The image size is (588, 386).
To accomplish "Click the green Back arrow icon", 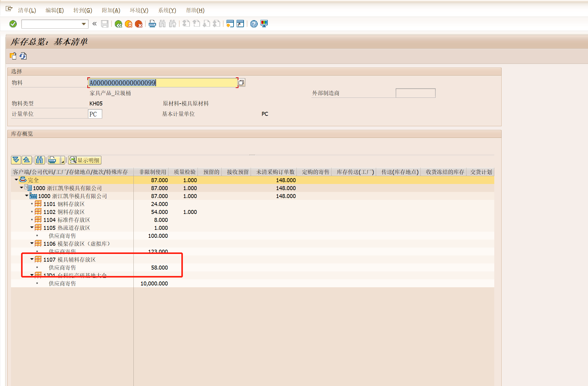I will tap(118, 24).
